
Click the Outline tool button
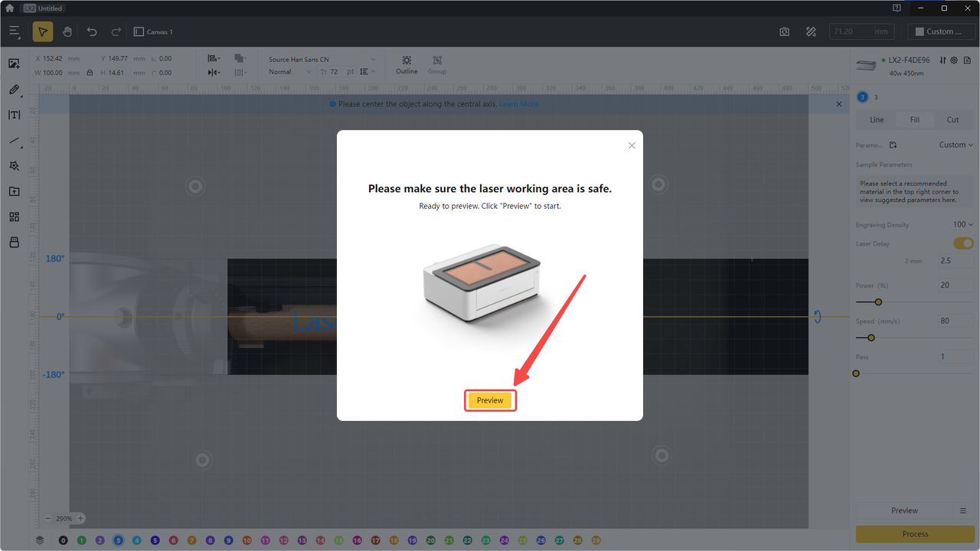click(x=407, y=64)
